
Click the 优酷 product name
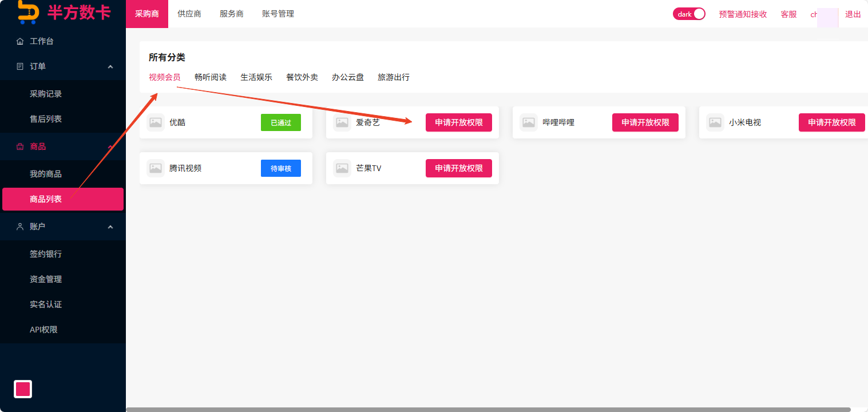pos(177,122)
